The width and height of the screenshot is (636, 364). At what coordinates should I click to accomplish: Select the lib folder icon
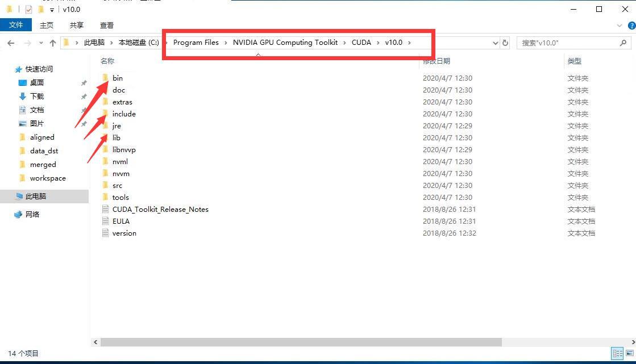click(106, 137)
